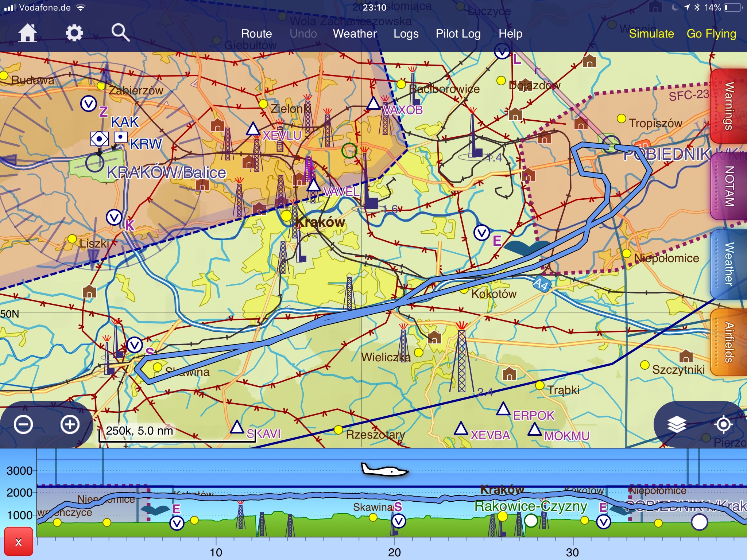Tap the greyed Undo menu item

(x=303, y=34)
